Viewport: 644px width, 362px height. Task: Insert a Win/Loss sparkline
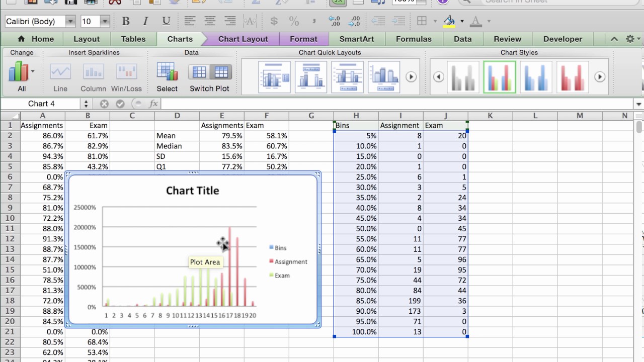[x=126, y=72]
